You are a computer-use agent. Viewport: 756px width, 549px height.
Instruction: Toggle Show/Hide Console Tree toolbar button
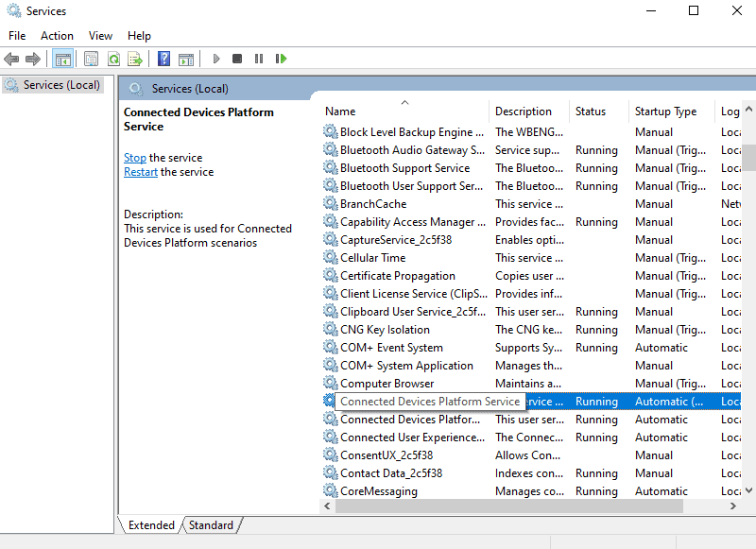(x=62, y=59)
